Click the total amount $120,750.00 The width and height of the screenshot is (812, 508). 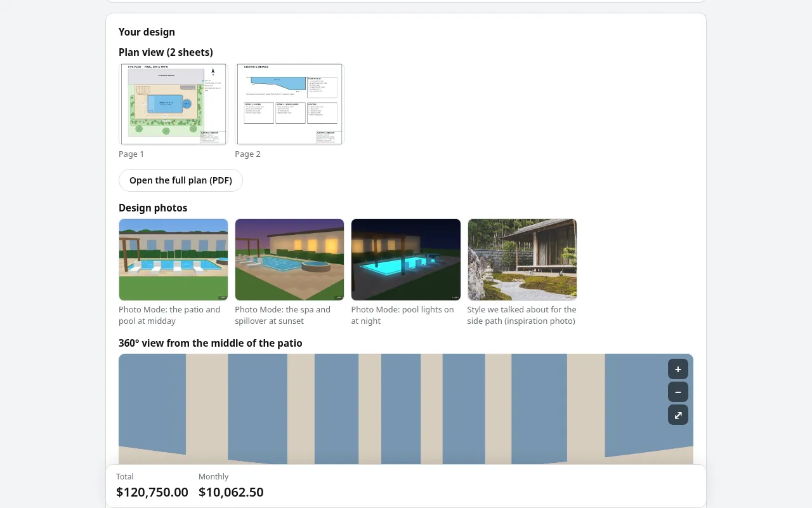[152, 492]
